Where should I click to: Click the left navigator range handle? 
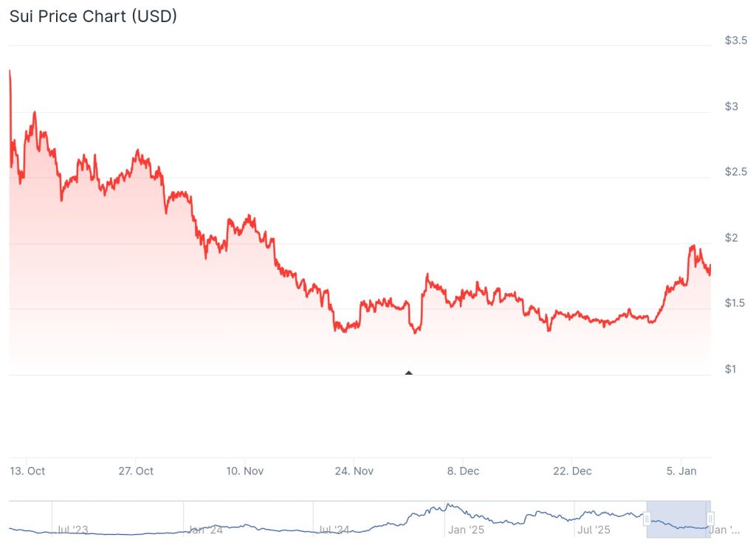[647, 519]
